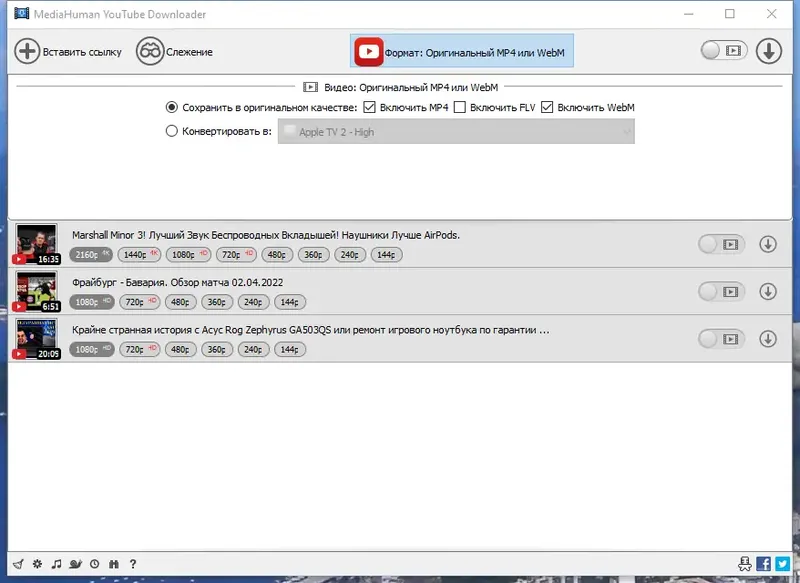
Task: Choose 240p for Asus Rog Zephyrus video
Action: pos(254,349)
